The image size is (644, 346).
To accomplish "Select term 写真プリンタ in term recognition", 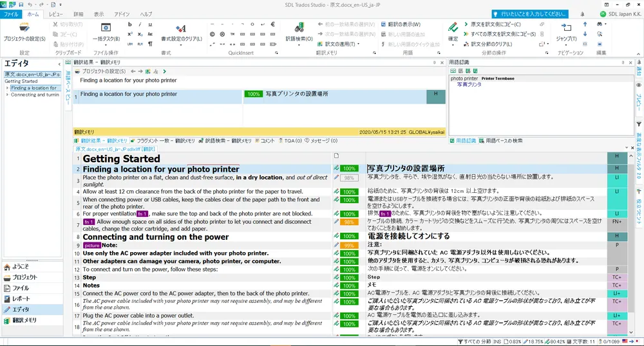I will pyautogui.click(x=469, y=84).
